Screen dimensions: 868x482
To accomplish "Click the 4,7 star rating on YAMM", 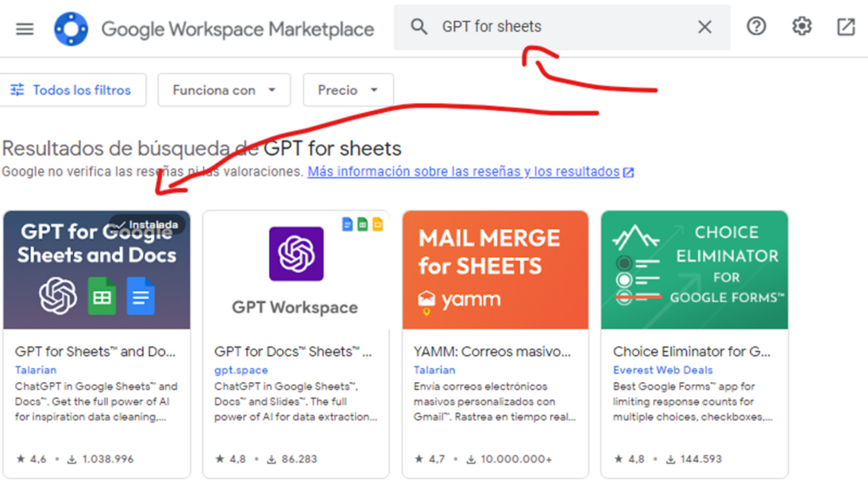I will pos(431,459).
